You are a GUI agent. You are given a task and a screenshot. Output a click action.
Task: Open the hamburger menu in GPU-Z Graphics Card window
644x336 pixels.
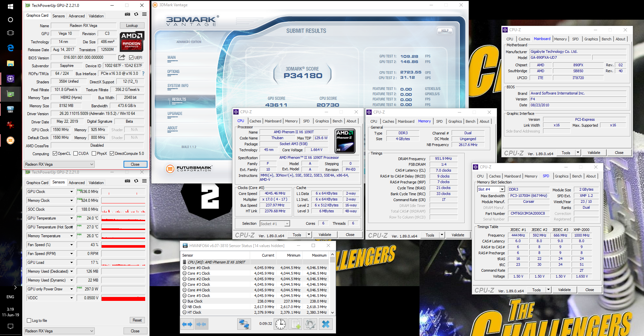click(x=144, y=14)
